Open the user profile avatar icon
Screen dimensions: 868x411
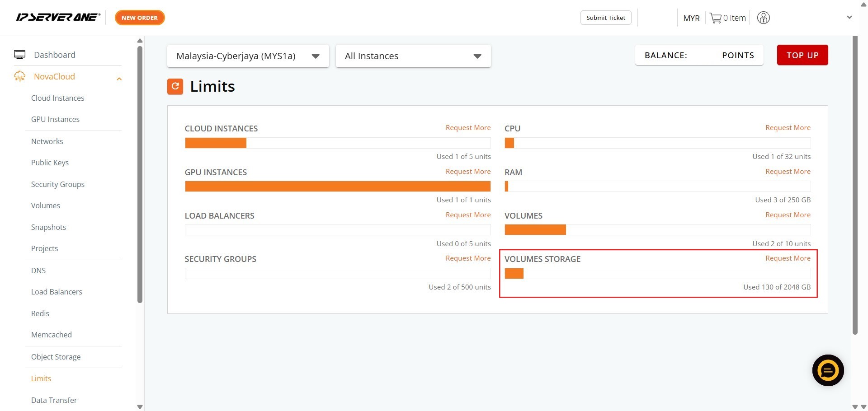(x=763, y=18)
